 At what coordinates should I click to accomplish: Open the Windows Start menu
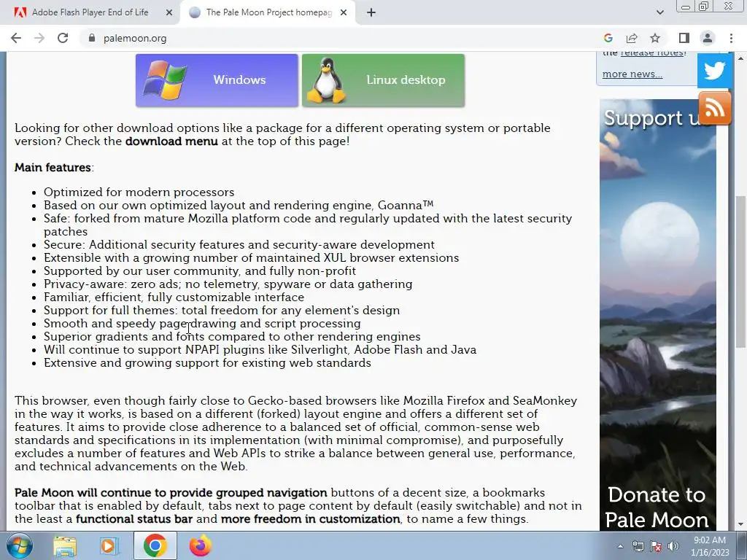click(x=19, y=545)
